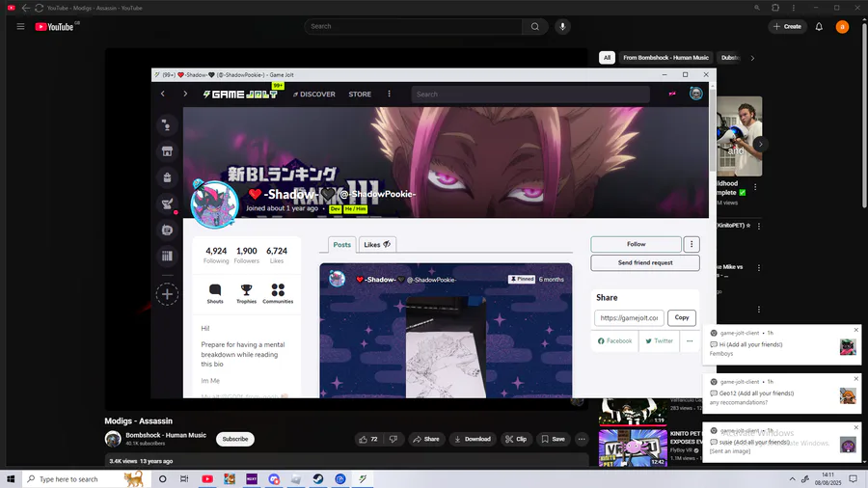Open Game Jolt sidebar library icon
The height and width of the screenshot is (488, 868).
pos(167,256)
